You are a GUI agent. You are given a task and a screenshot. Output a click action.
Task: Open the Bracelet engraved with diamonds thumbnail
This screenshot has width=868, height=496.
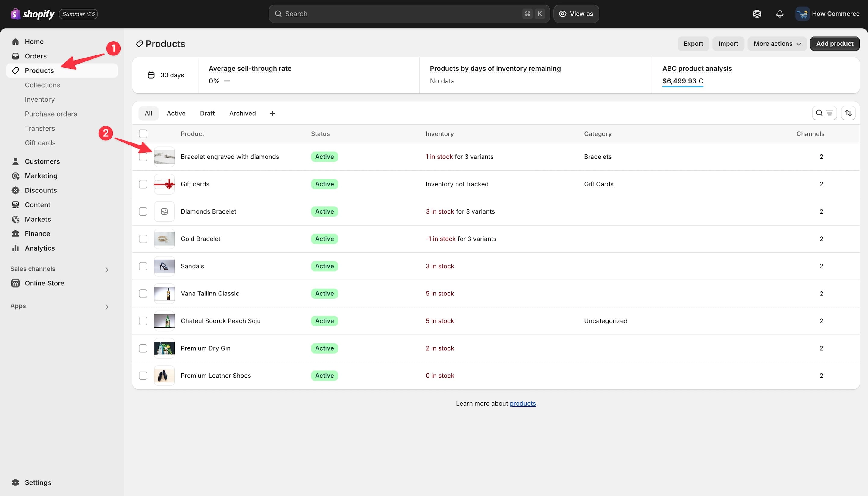point(164,157)
